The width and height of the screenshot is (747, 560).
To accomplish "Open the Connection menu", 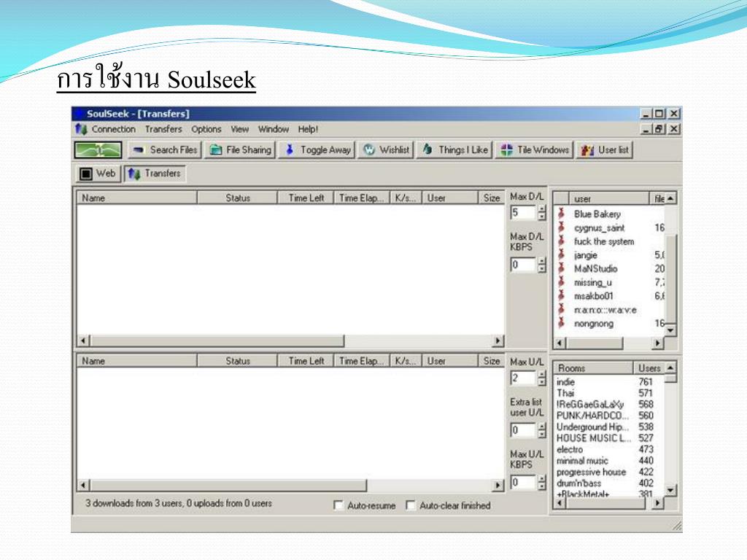I will (x=113, y=129).
